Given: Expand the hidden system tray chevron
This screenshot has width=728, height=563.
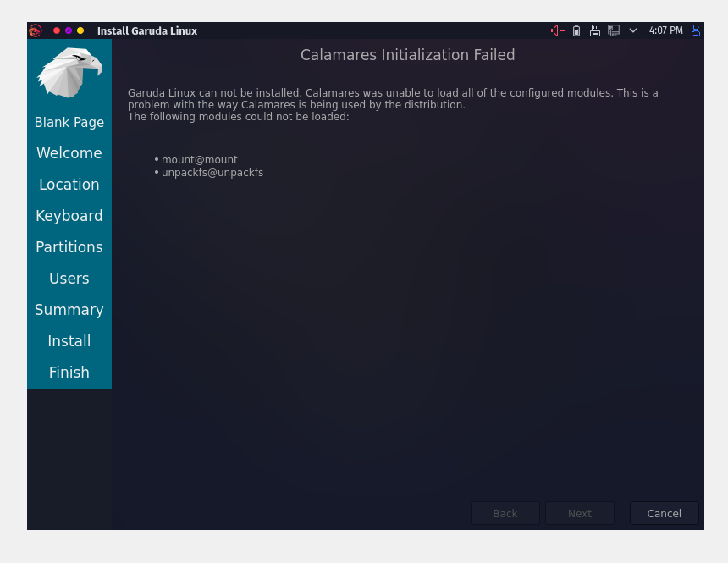Looking at the screenshot, I should point(633,30).
